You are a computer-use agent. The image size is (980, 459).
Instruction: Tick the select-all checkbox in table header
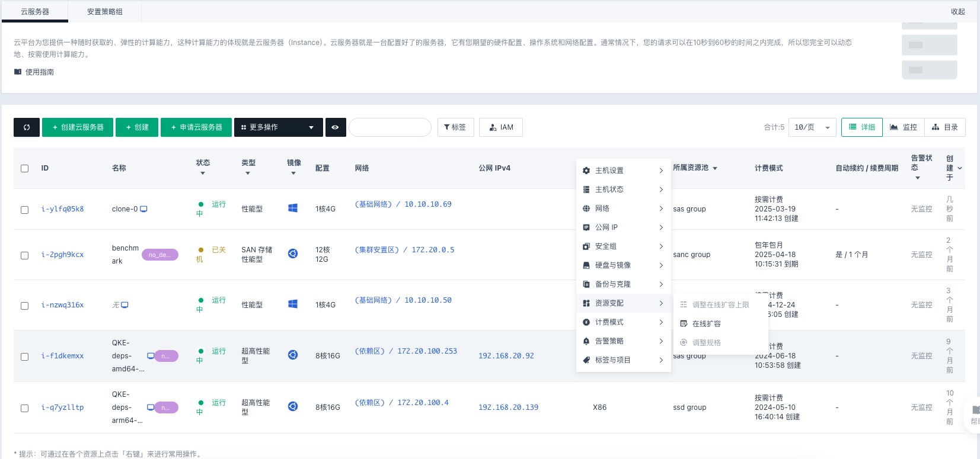pos(25,168)
